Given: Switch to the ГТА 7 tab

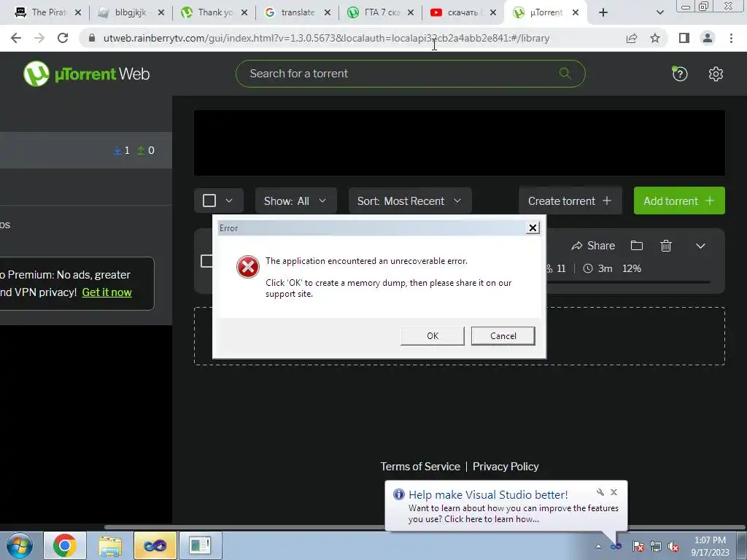Looking at the screenshot, I should (x=380, y=13).
